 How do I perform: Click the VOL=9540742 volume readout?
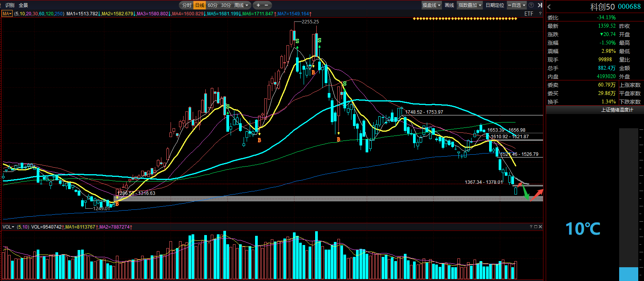(x=47, y=227)
